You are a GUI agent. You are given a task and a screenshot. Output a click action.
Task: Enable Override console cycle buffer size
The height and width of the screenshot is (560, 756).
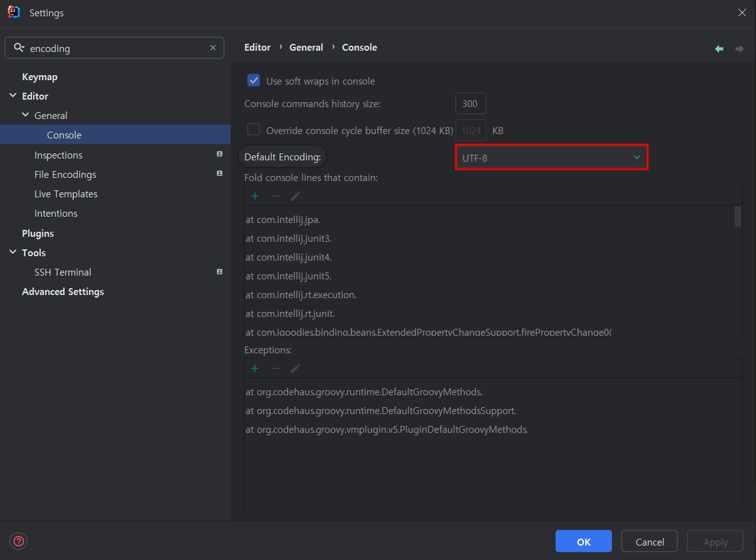pos(254,130)
